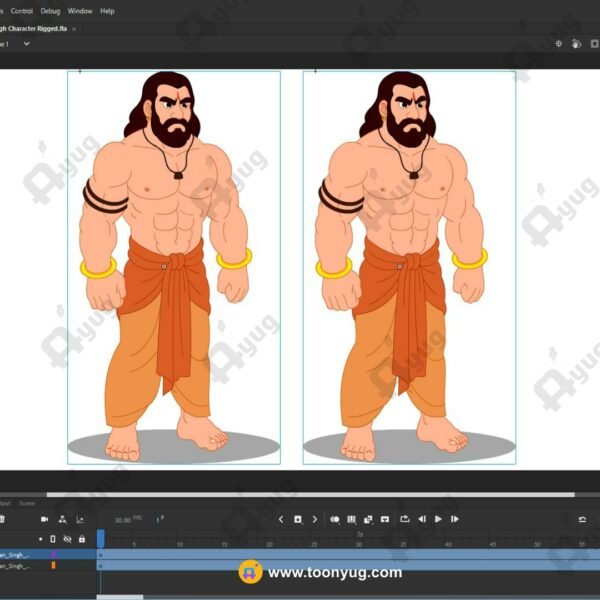Open the Help menu
600x600 pixels.
point(107,11)
